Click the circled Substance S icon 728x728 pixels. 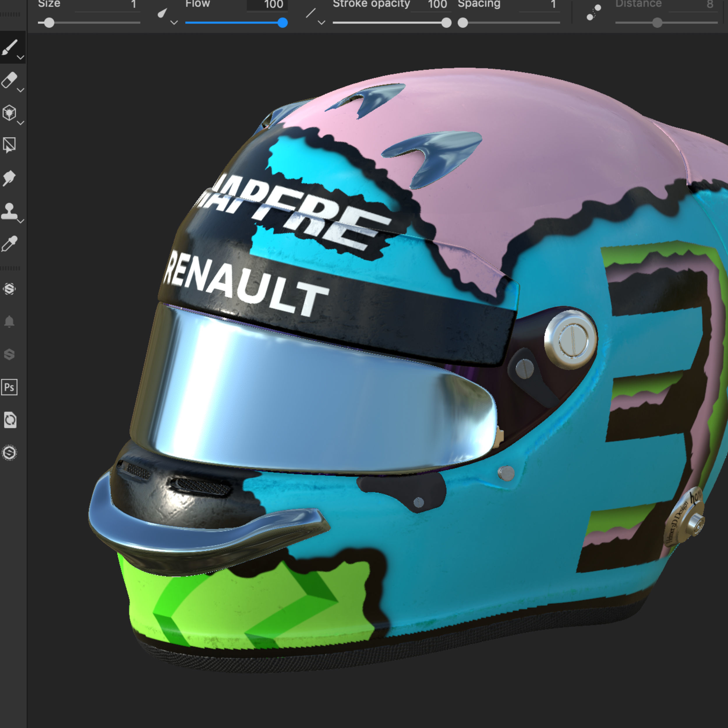tap(9, 453)
